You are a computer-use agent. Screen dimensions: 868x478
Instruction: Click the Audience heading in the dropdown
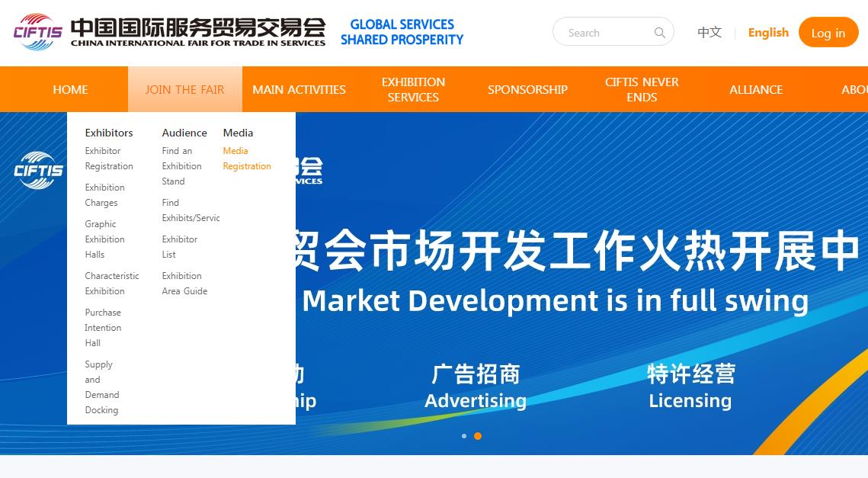(x=184, y=133)
